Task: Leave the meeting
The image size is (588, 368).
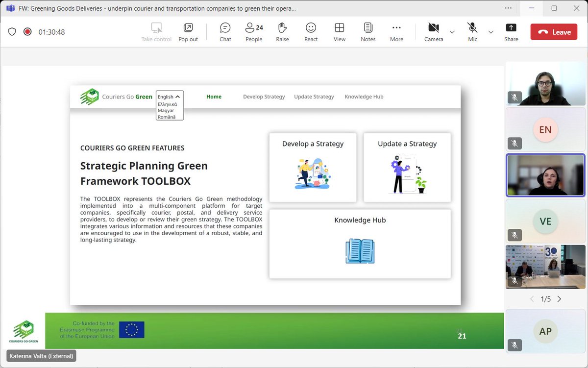Action: (554, 32)
